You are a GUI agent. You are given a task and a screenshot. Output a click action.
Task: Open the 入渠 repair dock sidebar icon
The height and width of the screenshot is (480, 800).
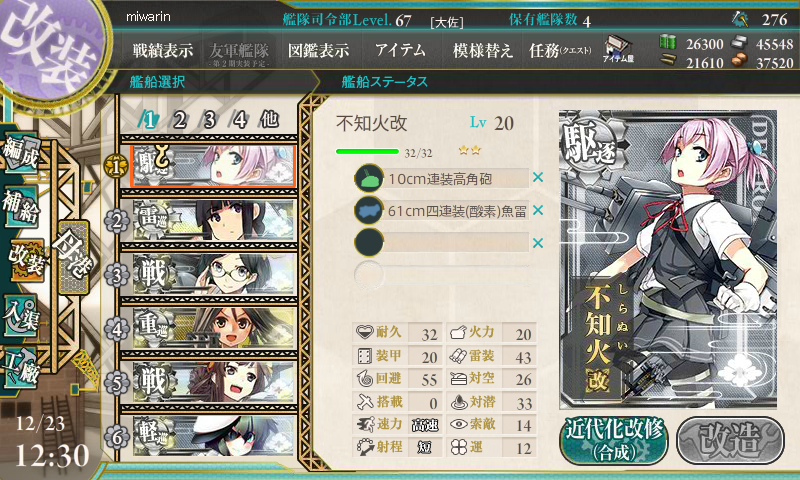pyautogui.click(x=21, y=316)
